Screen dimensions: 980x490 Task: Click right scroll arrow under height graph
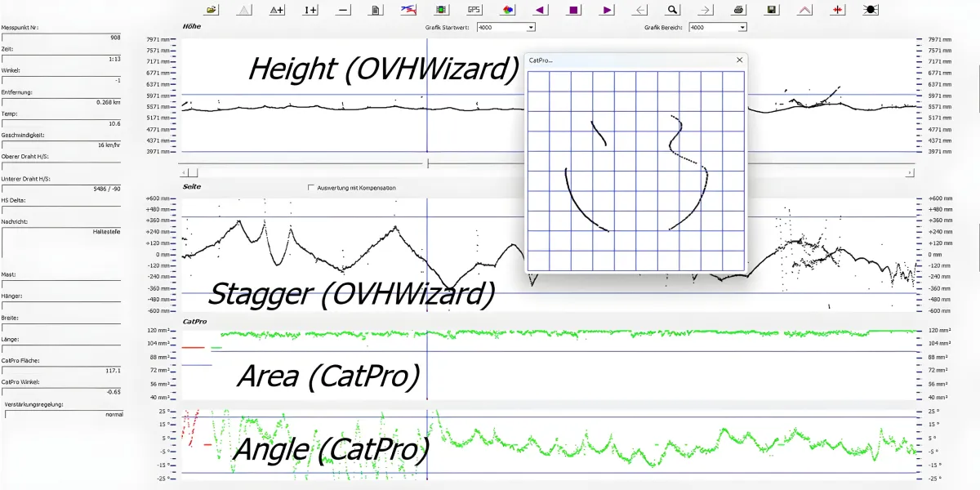[x=910, y=173]
